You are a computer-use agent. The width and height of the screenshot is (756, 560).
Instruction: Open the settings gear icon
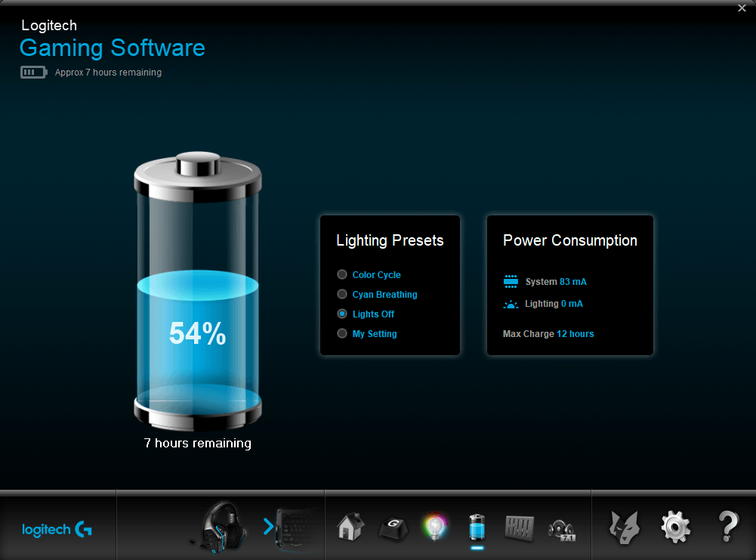[675, 526]
